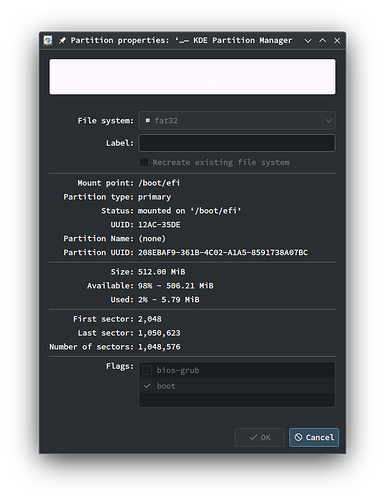
Task: Minimize the Partition properties window
Action: (308, 40)
